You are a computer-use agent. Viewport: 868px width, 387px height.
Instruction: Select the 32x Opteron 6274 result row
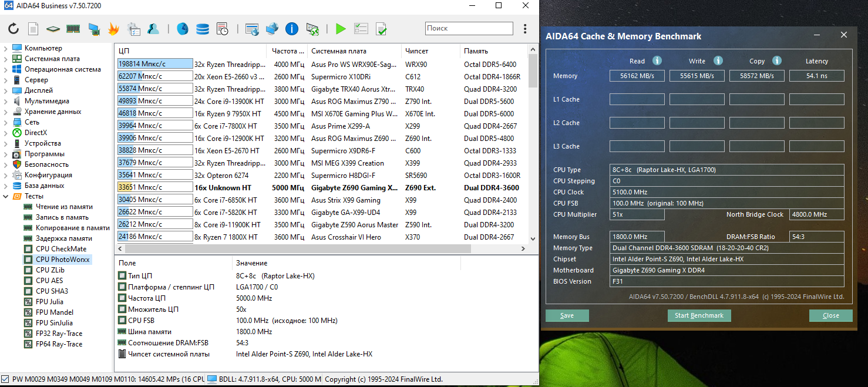[x=322, y=175]
